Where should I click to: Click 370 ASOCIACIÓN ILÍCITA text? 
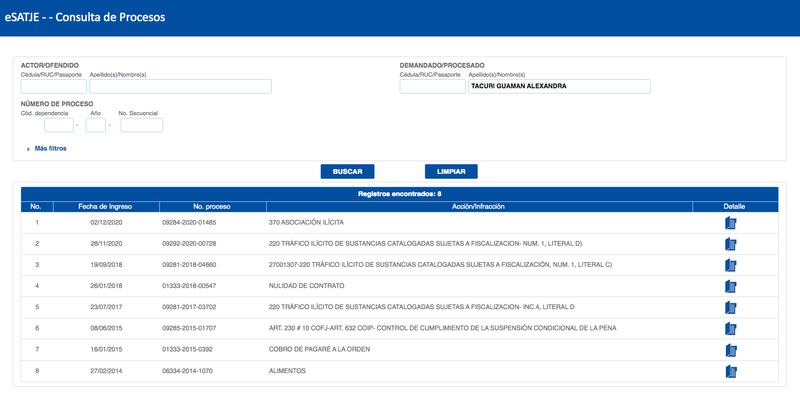point(306,223)
